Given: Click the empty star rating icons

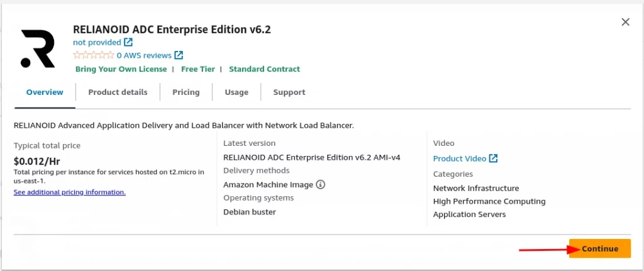Looking at the screenshot, I should pyautogui.click(x=94, y=55).
